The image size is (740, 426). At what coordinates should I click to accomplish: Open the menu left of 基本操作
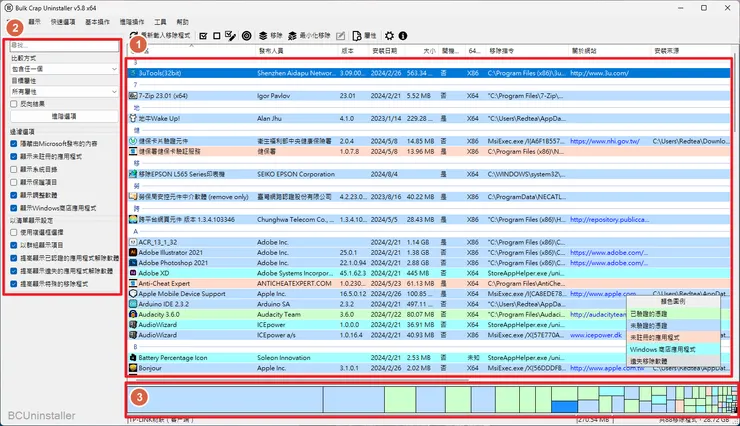pos(63,22)
